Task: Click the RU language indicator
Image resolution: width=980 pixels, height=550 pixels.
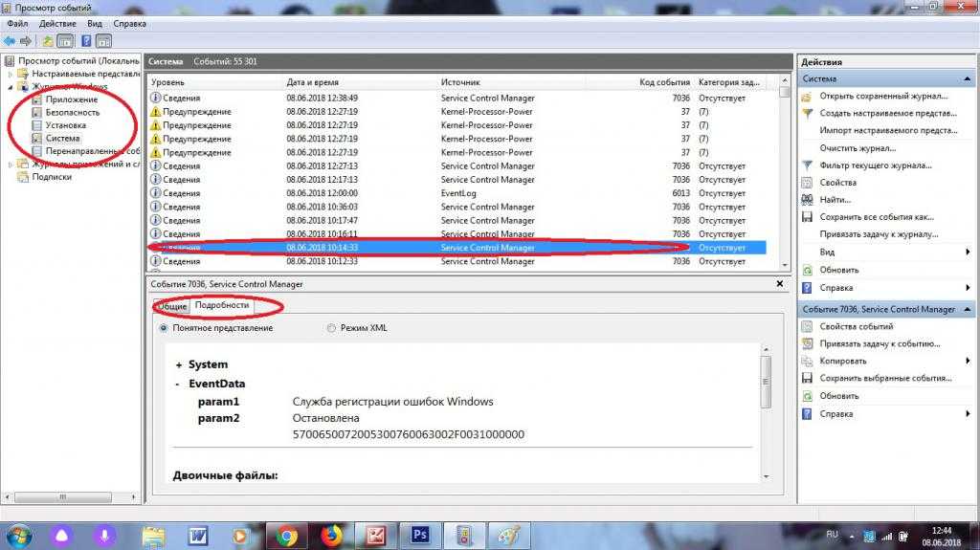Action: click(832, 535)
